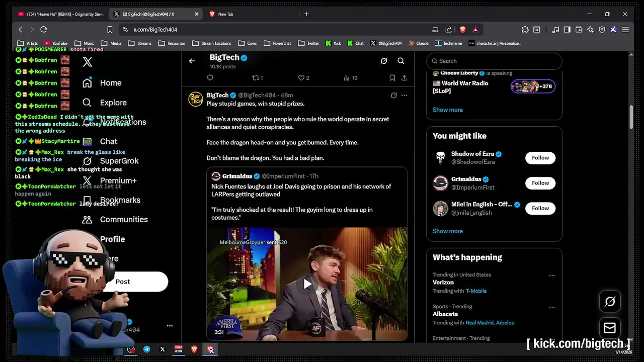Click the X logo in the sidebar

click(88, 62)
